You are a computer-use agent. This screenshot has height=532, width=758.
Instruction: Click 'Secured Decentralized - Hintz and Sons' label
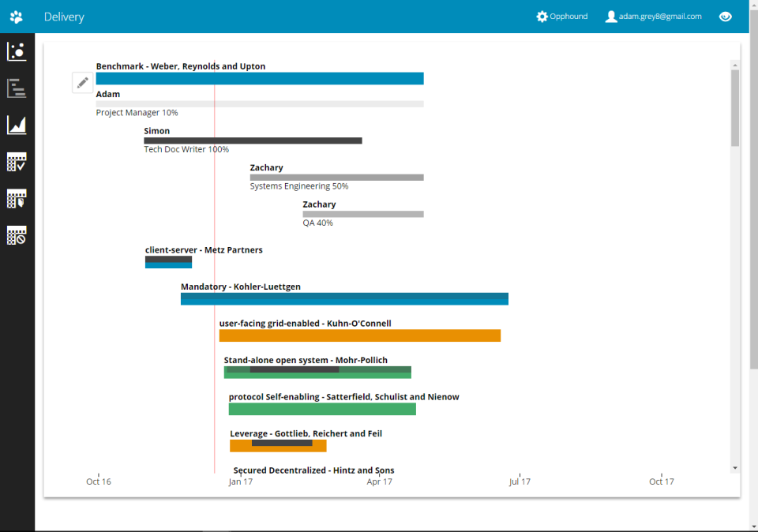(x=313, y=470)
